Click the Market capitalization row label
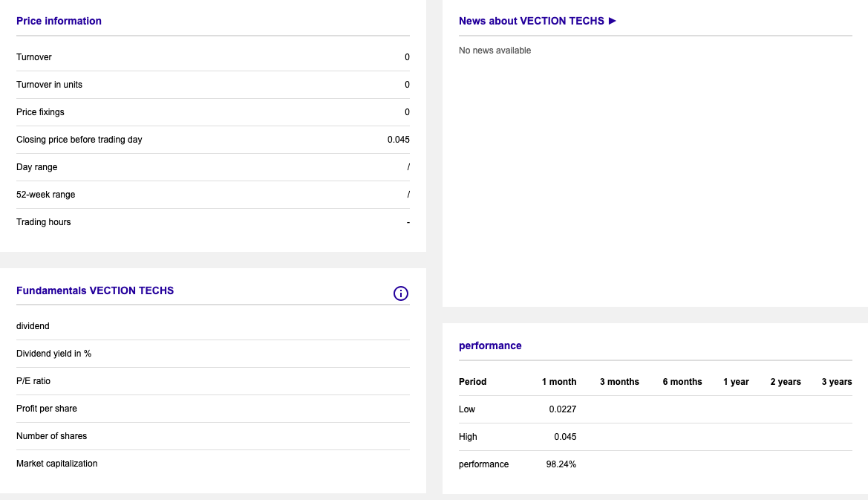868x500 pixels. [56, 464]
